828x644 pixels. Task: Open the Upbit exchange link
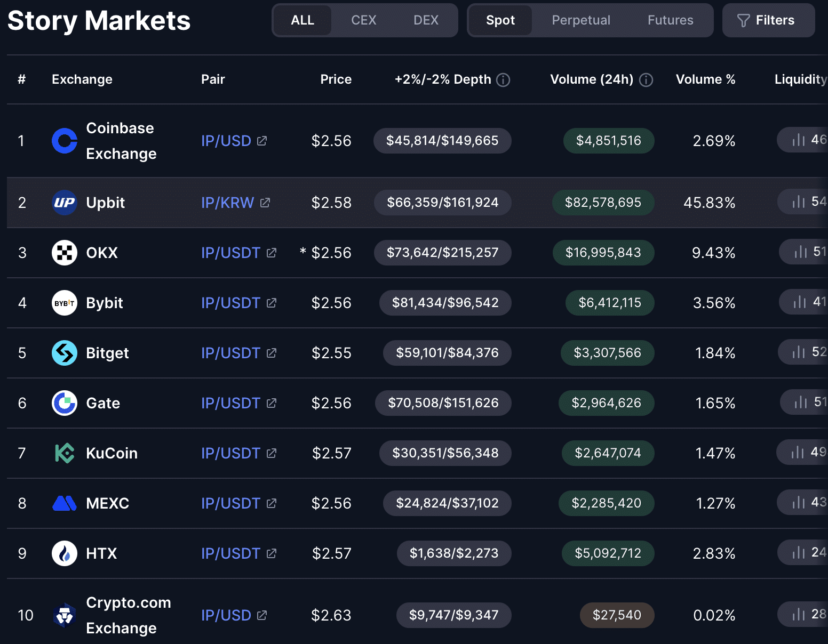point(106,203)
